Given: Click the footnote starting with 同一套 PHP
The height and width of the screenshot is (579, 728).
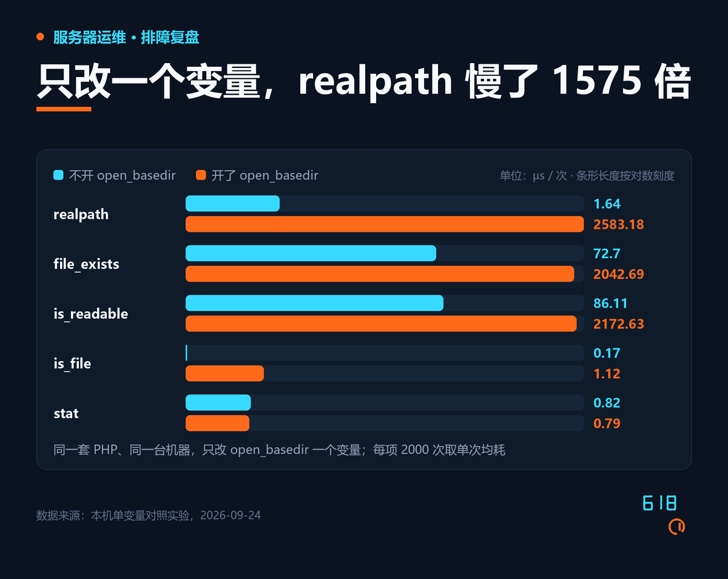Looking at the screenshot, I should (279, 450).
